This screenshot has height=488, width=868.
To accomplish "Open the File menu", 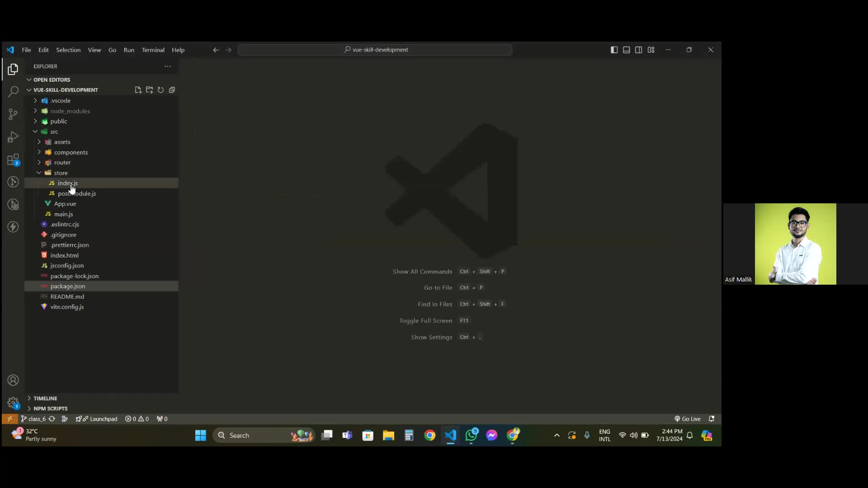I will [x=26, y=50].
